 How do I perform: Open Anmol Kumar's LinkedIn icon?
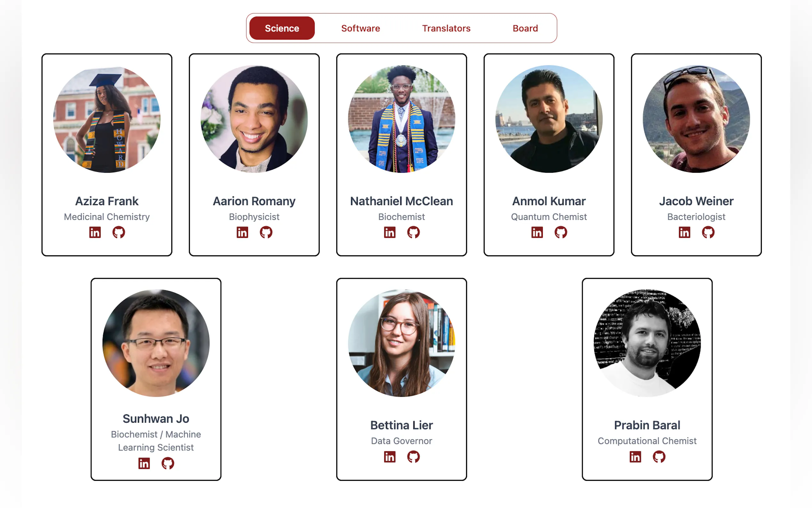537,232
